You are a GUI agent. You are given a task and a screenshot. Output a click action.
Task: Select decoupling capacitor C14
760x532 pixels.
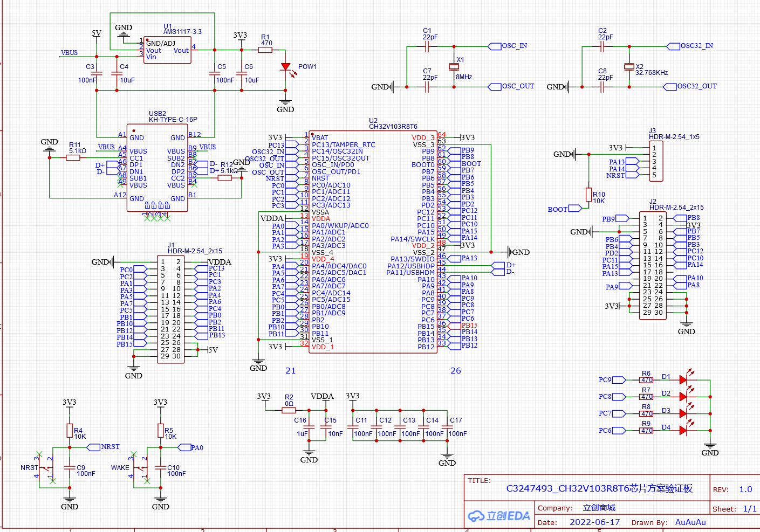[423, 427]
